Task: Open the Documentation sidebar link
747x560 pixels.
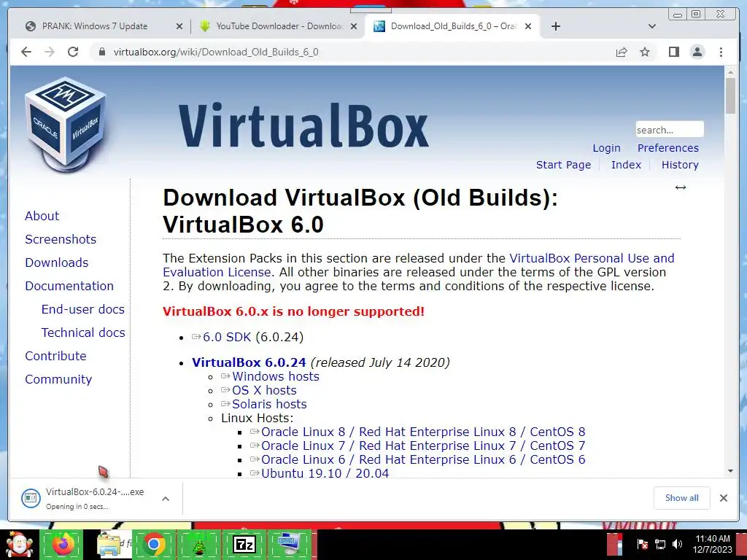Action: [69, 286]
